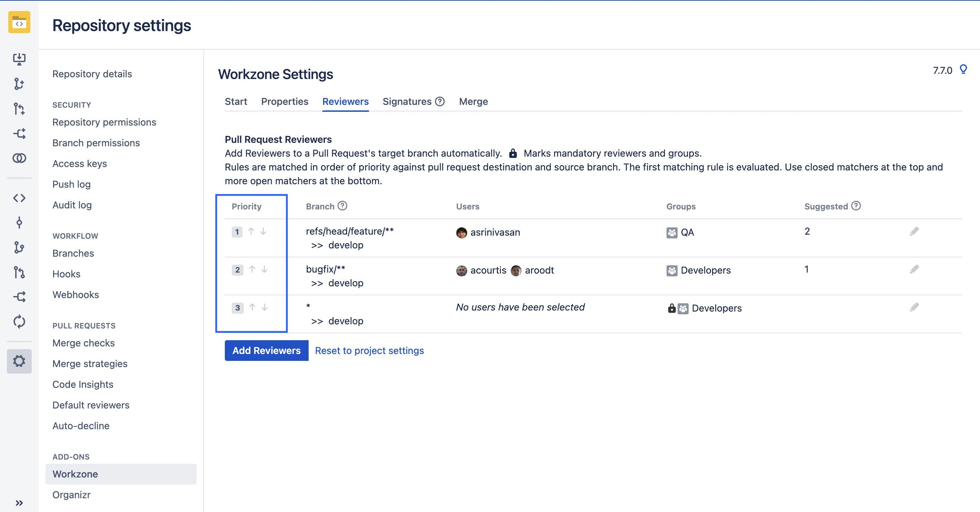Move rule 2 up using the up arrow
This screenshot has width=980, height=512.
click(x=251, y=269)
